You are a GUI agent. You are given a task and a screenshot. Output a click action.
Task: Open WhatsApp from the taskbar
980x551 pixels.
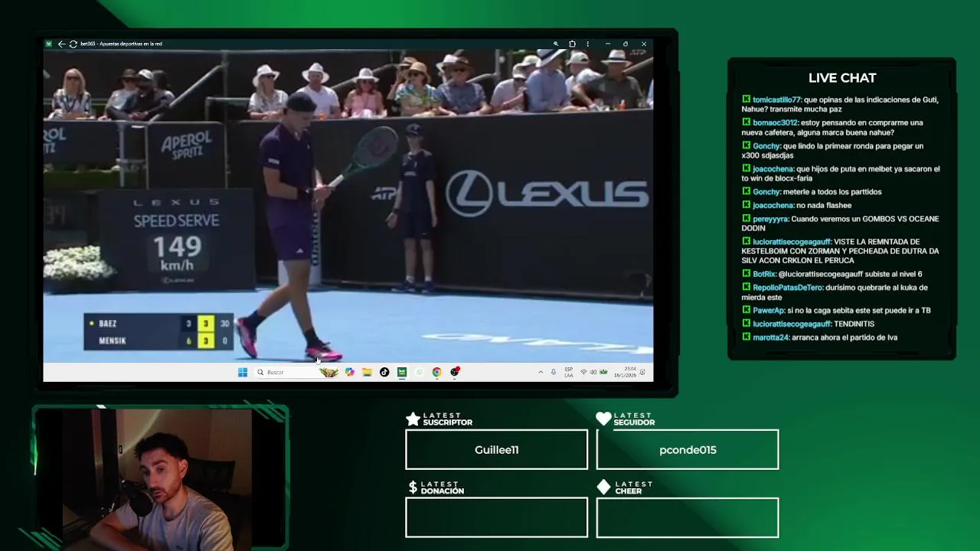(x=419, y=372)
